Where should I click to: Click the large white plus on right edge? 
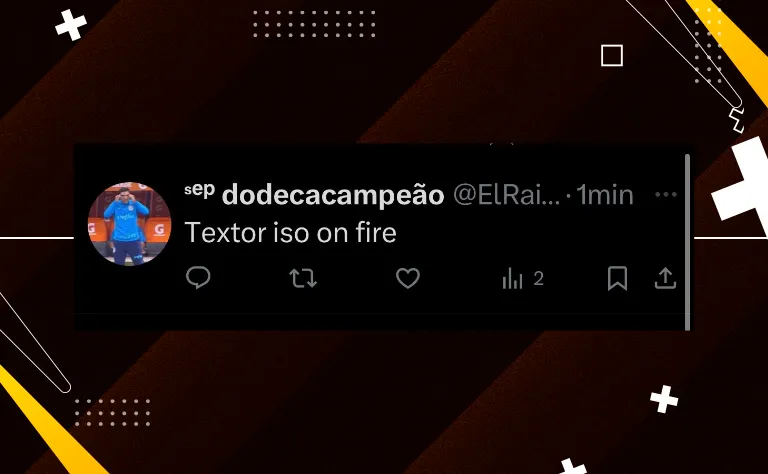coord(742,184)
